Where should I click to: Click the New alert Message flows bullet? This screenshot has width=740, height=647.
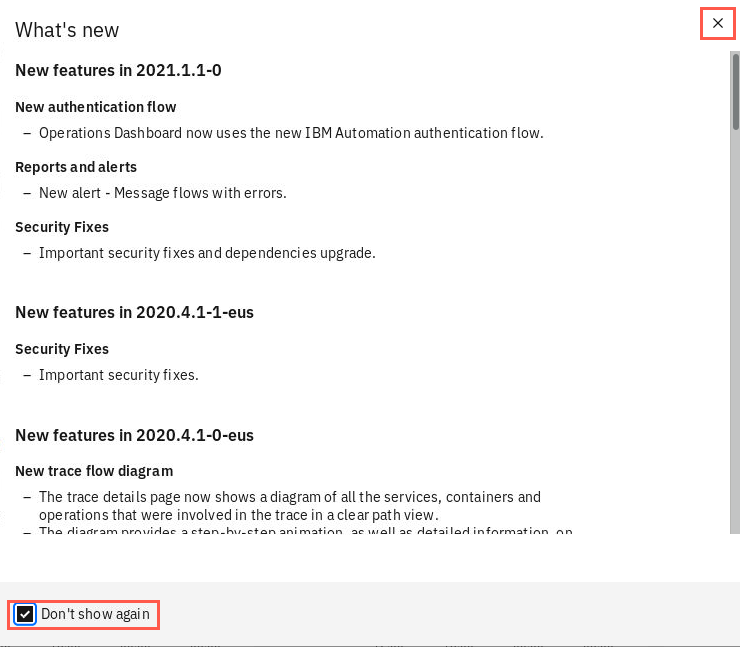(163, 193)
